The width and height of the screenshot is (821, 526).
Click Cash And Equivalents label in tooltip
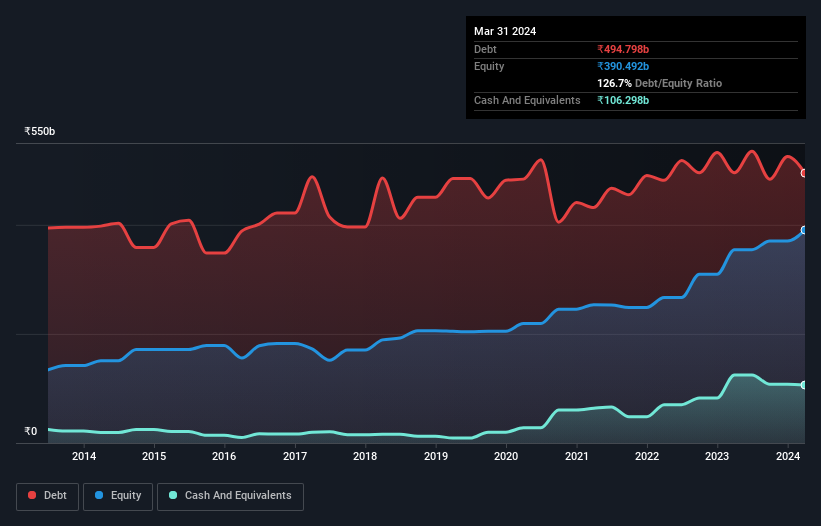tap(527, 100)
